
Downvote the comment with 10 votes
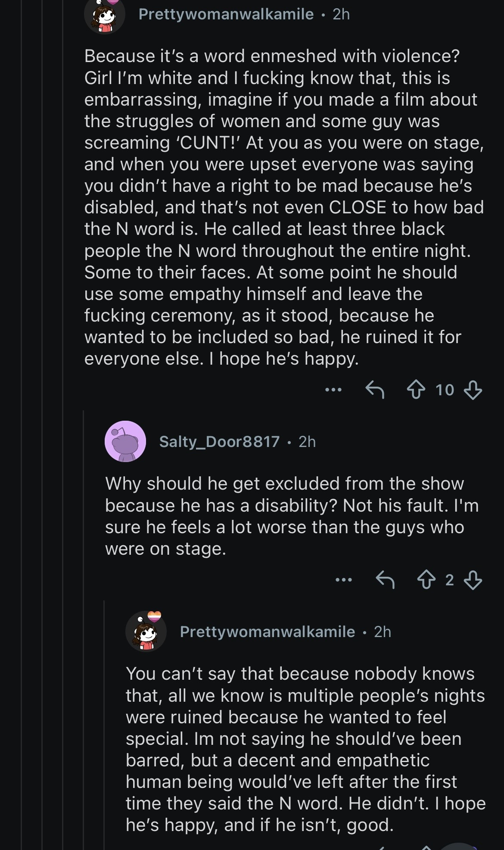coord(473,390)
